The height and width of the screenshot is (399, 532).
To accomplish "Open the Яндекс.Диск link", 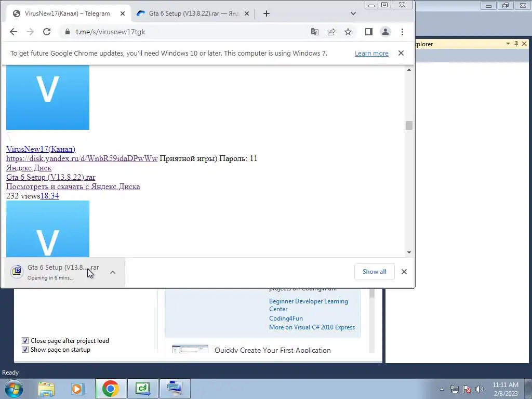I will pyautogui.click(x=29, y=168).
